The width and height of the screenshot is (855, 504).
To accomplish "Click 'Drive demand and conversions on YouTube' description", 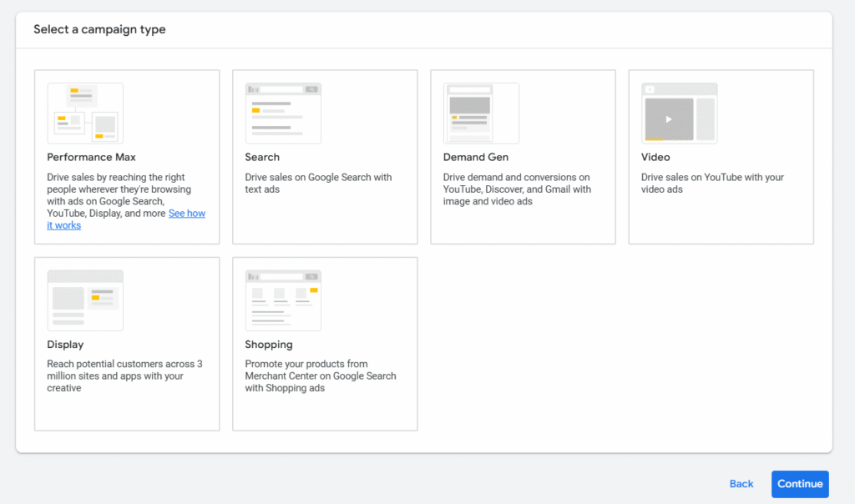I will coord(517,189).
